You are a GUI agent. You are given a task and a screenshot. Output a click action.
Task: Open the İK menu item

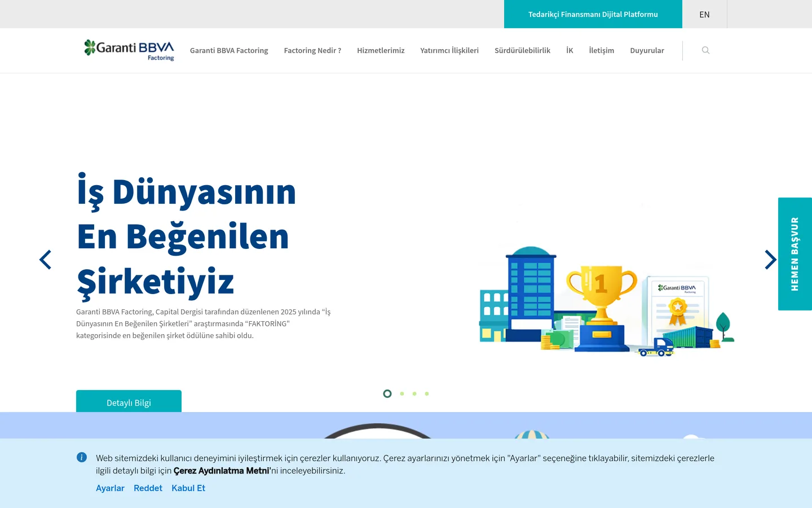(x=570, y=50)
